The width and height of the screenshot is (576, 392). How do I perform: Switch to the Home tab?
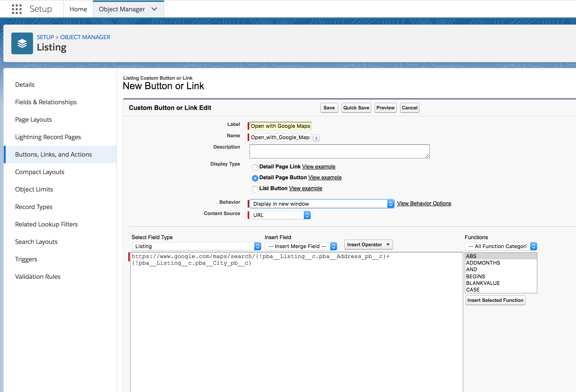coord(78,9)
